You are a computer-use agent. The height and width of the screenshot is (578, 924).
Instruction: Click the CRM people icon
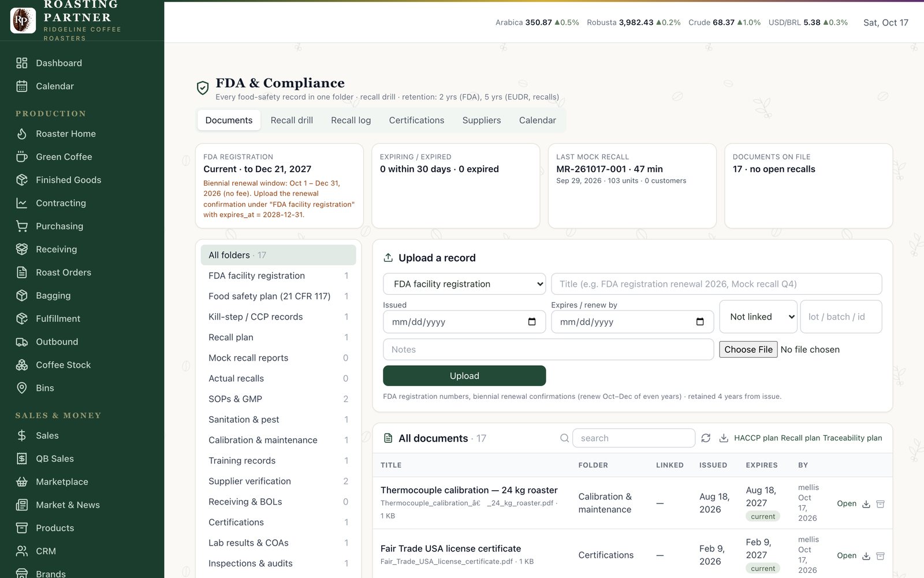pos(22,551)
